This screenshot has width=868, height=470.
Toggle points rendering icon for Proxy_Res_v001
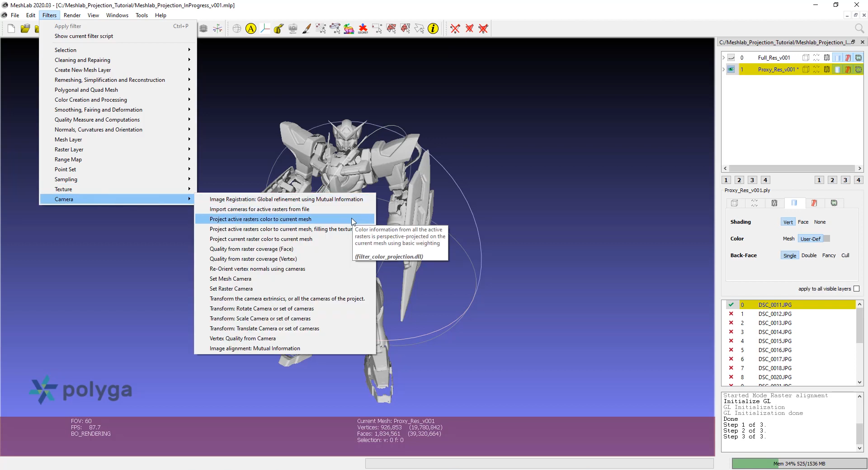(816, 70)
